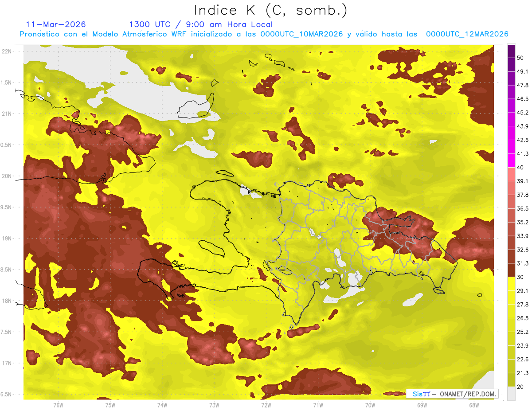Click the latitude axis label "17N"
The width and height of the screenshot is (532, 411).
[7, 363]
